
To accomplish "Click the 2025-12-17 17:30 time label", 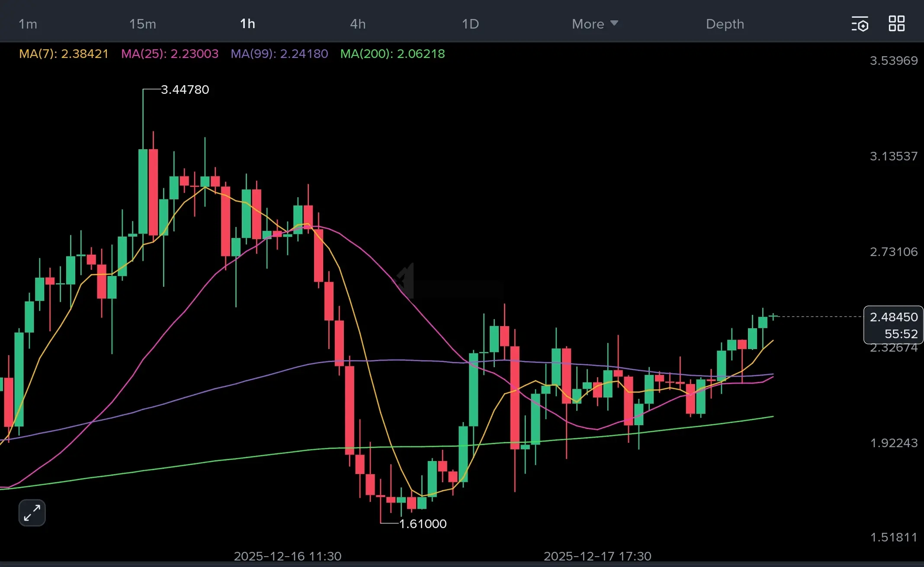I will coord(597,556).
